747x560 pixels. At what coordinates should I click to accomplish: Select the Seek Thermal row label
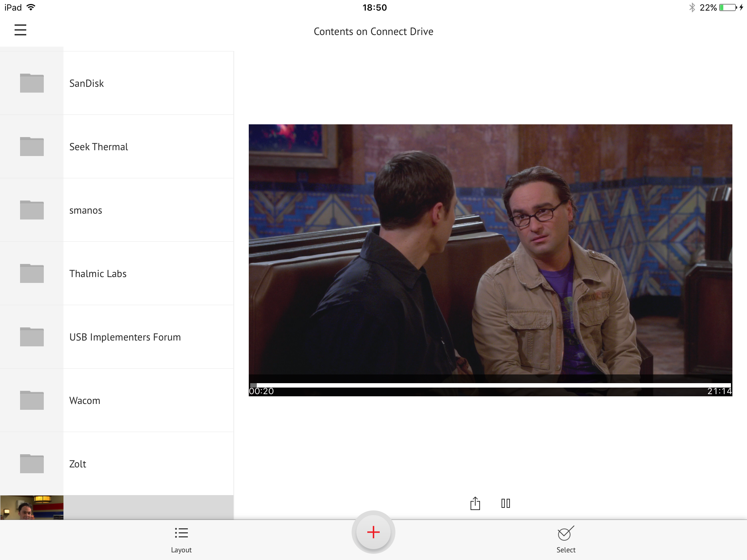click(98, 147)
